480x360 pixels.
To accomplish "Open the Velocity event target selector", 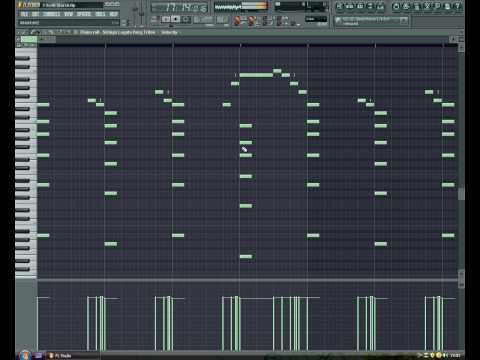I will [x=169, y=32].
